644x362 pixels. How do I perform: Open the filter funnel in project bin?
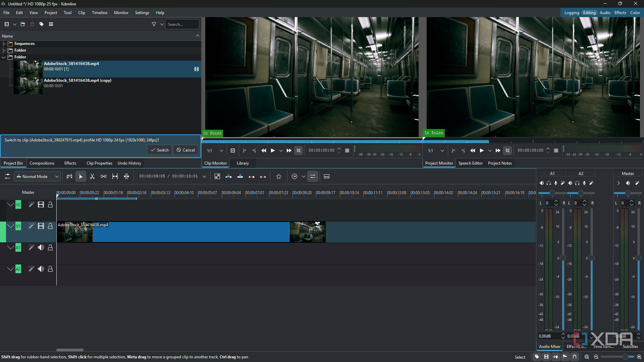pos(154,24)
